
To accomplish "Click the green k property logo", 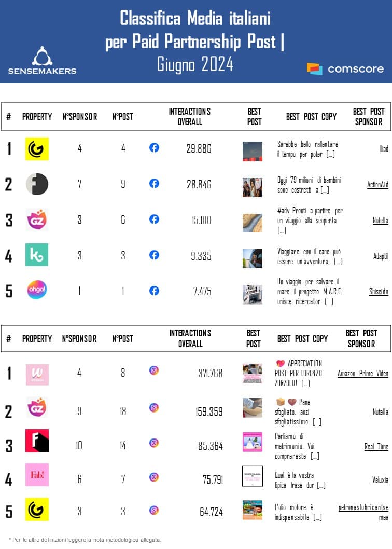I will (37, 255).
